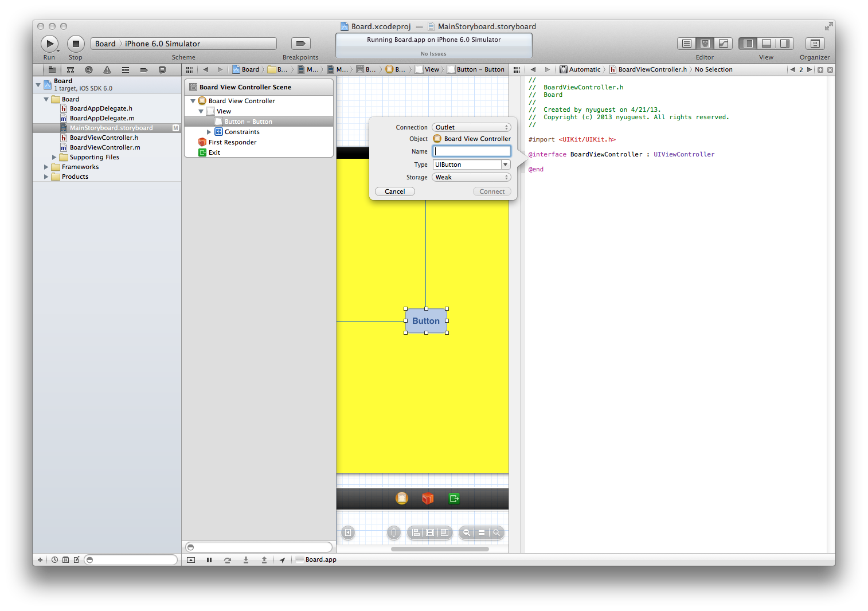Add a new file with plus button

click(x=40, y=560)
